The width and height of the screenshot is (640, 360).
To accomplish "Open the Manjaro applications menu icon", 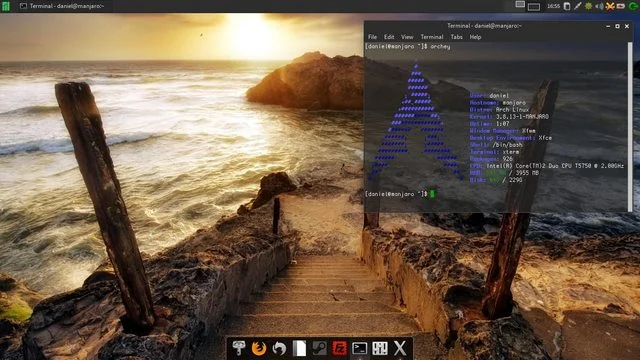I will [x=6, y=6].
